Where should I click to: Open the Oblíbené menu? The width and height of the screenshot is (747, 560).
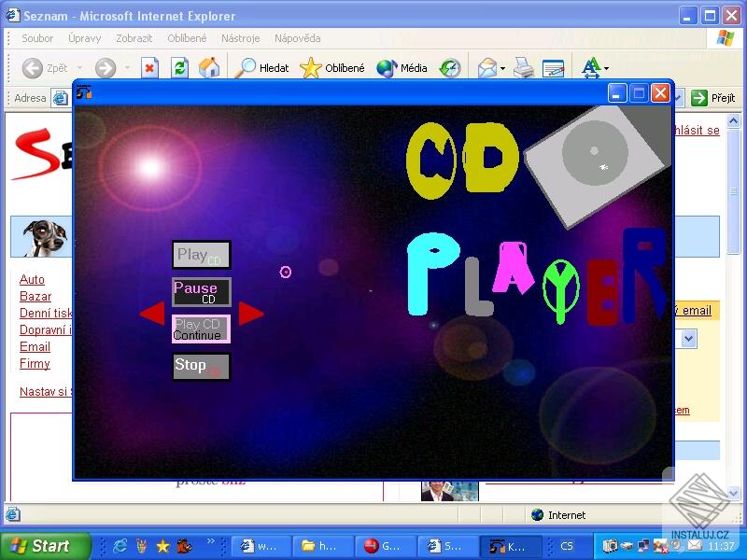click(x=187, y=38)
